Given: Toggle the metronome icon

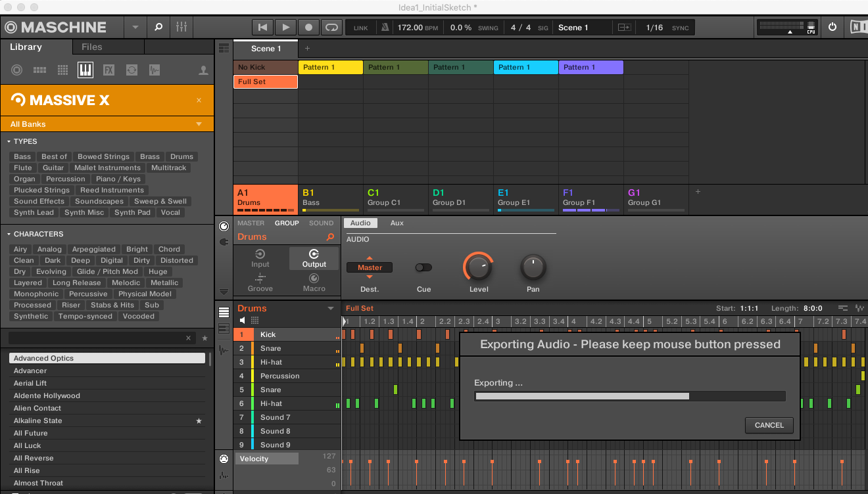Looking at the screenshot, I should coord(385,28).
